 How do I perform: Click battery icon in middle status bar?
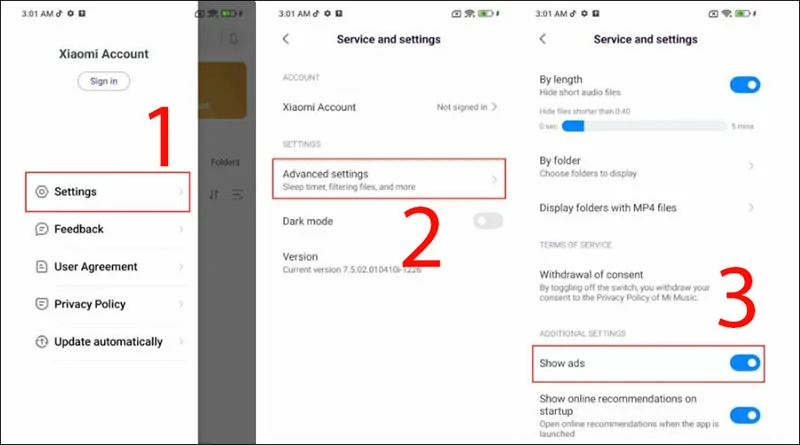click(x=486, y=14)
